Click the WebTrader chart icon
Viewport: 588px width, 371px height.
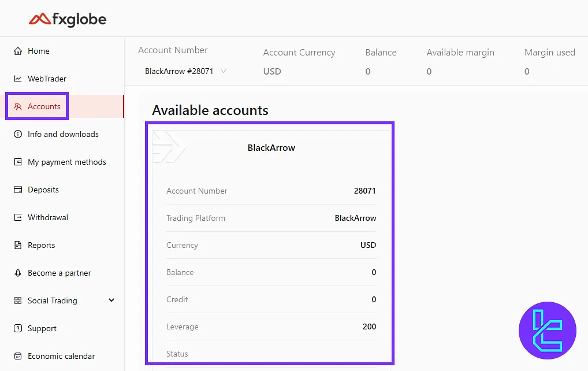18,79
